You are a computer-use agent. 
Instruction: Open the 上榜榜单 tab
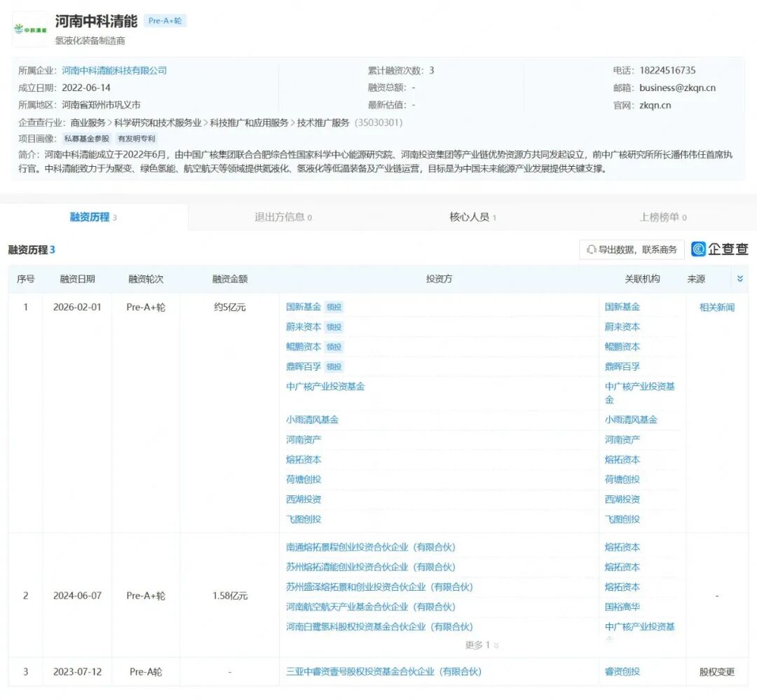[663, 217]
